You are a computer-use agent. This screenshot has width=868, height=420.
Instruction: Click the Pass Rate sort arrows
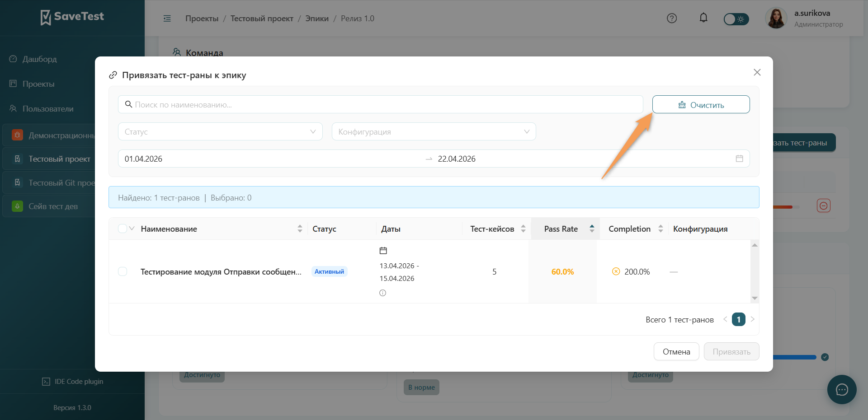tap(592, 229)
